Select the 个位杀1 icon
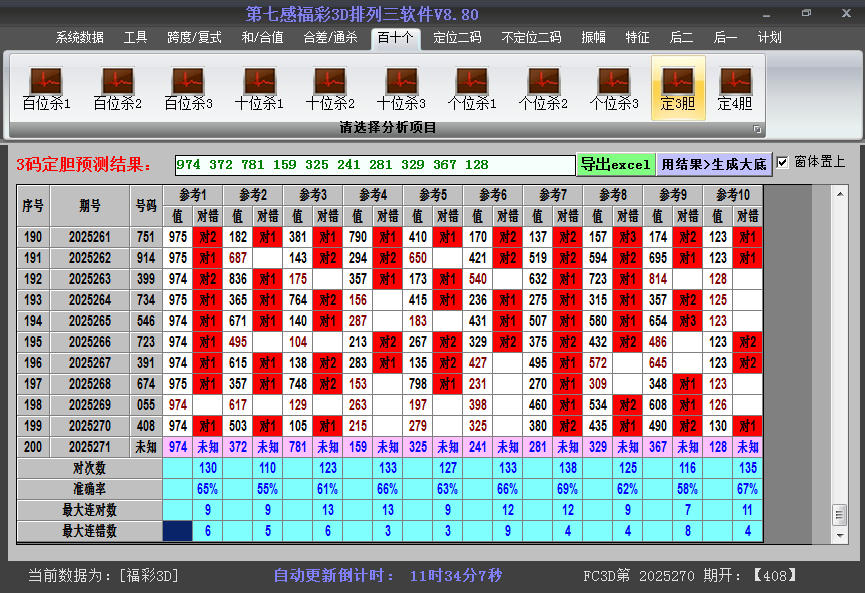Image resolution: width=865 pixels, height=593 pixels. [x=471, y=85]
